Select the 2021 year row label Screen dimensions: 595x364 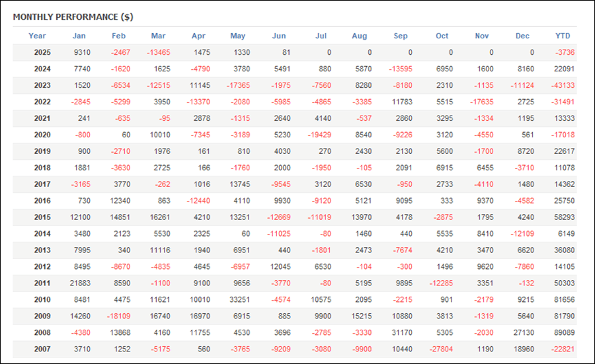pos(42,118)
